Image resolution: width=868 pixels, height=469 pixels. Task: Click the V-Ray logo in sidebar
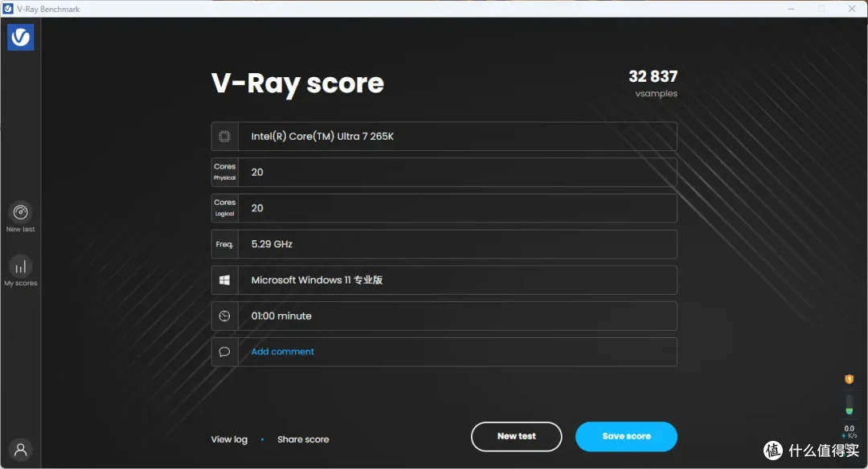click(x=20, y=37)
